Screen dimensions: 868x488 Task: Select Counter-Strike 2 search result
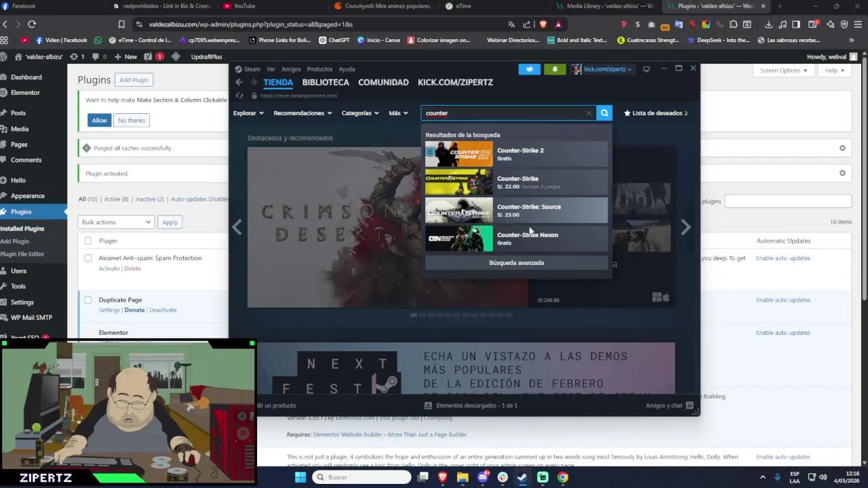517,155
